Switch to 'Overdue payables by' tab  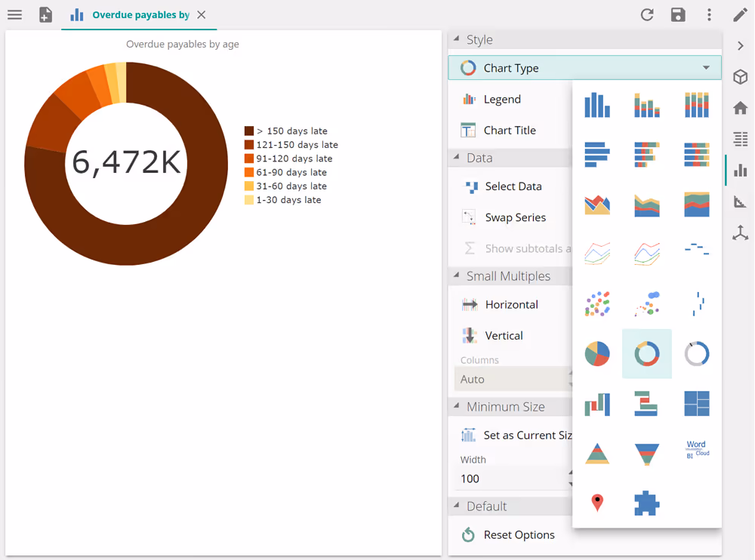coord(140,15)
